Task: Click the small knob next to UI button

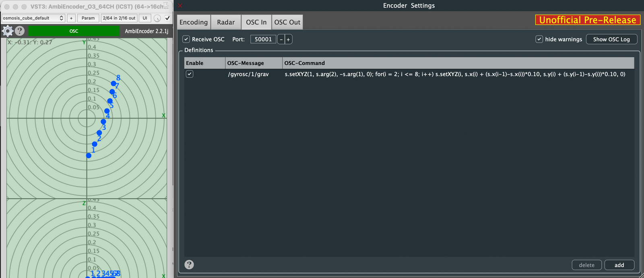Action: tap(157, 18)
